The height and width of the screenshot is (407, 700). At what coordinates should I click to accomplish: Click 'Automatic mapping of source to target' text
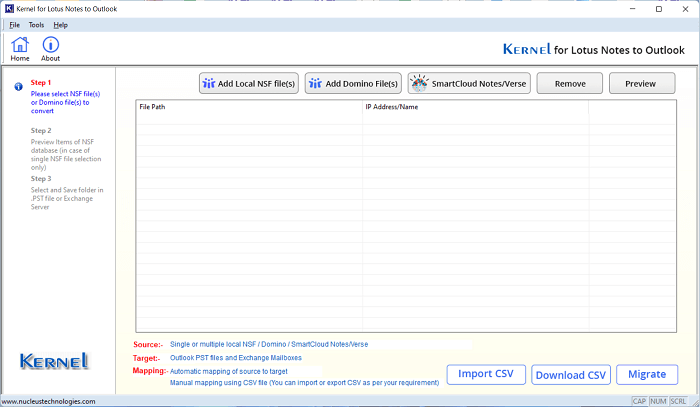pyautogui.click(x=229, y=371)
